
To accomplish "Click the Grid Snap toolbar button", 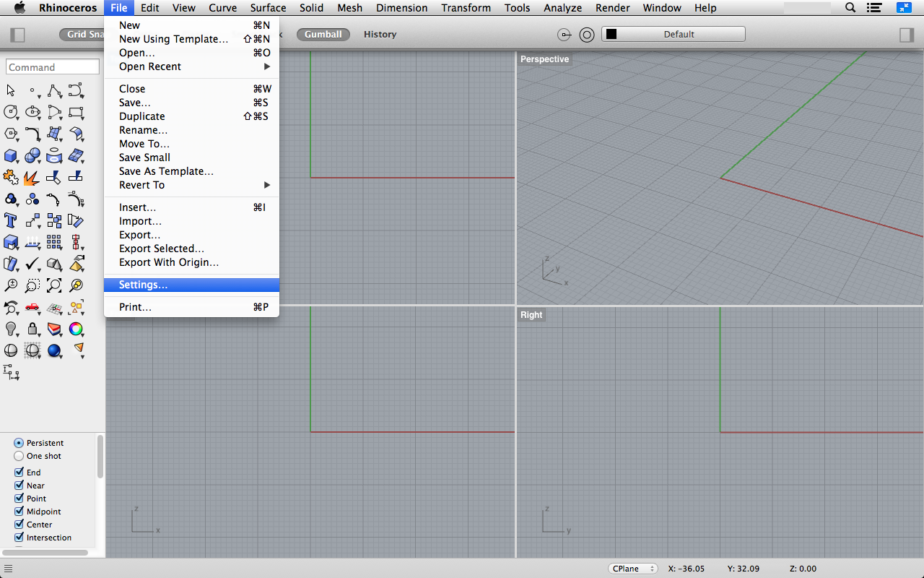I will [82, 34].
